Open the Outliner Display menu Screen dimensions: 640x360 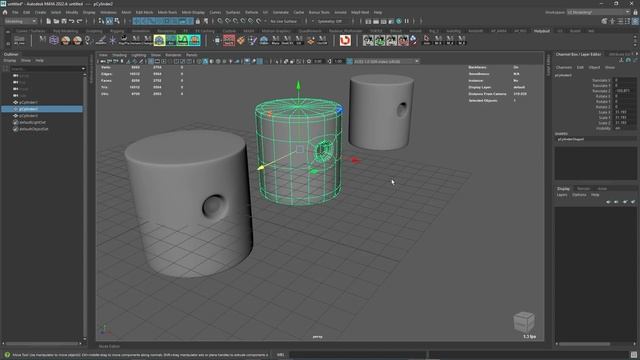tap(9, 60)
